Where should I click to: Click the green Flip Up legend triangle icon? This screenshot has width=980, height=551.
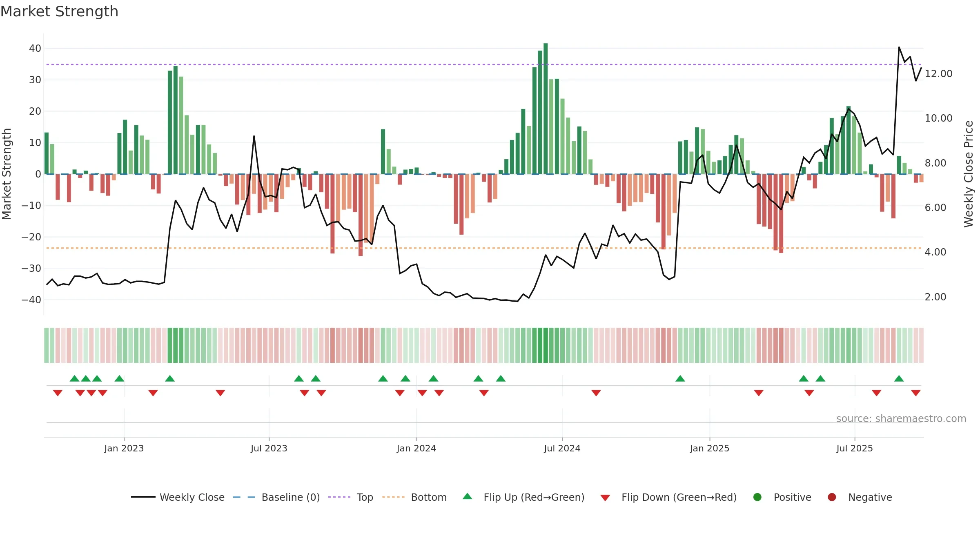click(x=468, y=496)
